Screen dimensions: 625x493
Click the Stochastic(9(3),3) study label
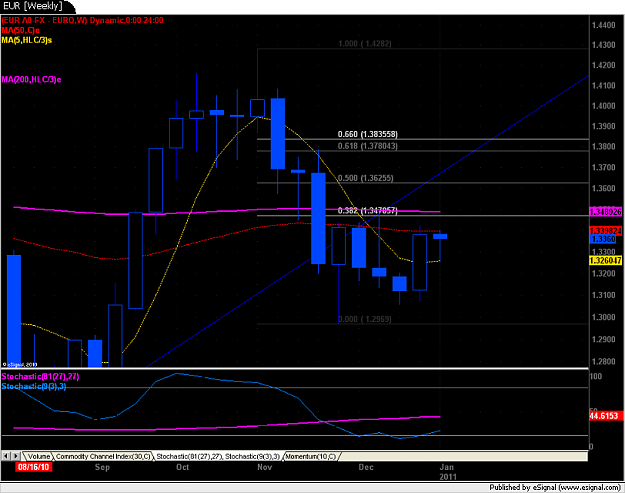pyautogui.click(x=34, y=387)
